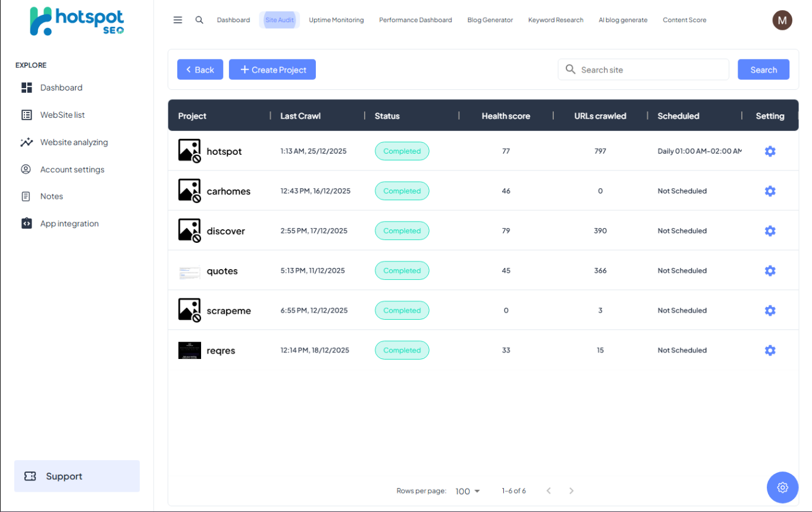Open settings gear for quotes project
The width and height of the screenshot is (812, 512).
(x=770, y=271)
